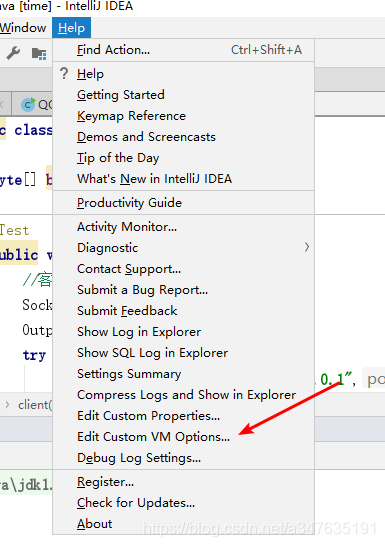Click the question mark Help icon
This screenshot has width=385, height=547.
(x=64, y=73)
